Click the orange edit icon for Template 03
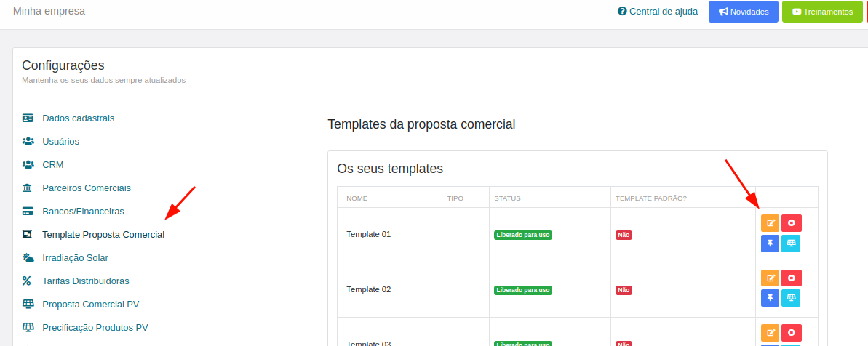 pyautogui.click(x=770, y=333)
